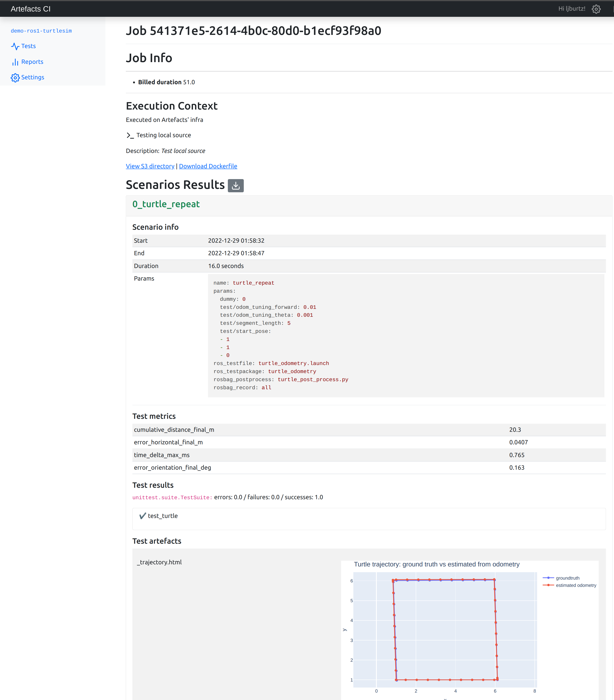Image resolution: width=614 pixels, height=700 pixels.
Task: Click the 0.163 metric value
Action: tap(517, 468)
